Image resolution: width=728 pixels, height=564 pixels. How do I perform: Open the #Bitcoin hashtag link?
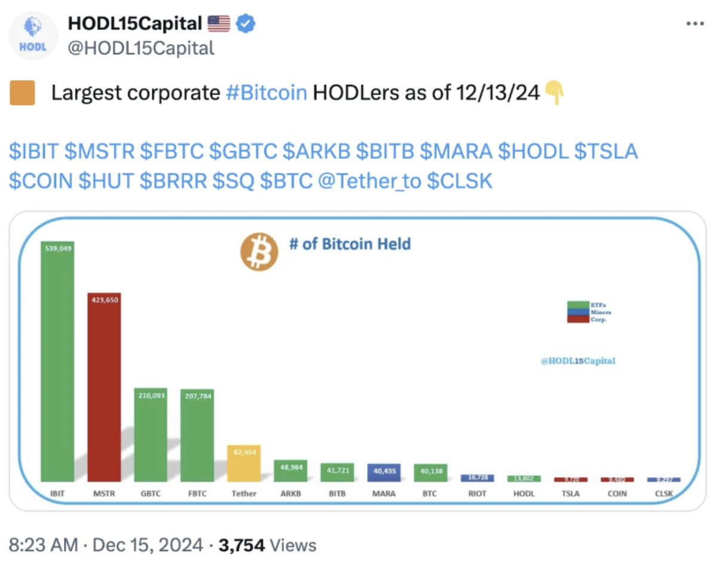click(267, 93)
